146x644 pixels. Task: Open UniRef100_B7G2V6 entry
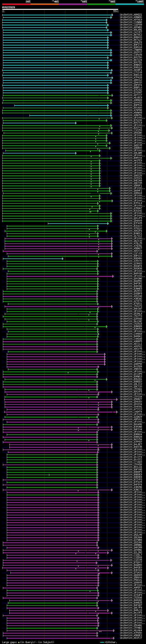click(x=131, y=120)
